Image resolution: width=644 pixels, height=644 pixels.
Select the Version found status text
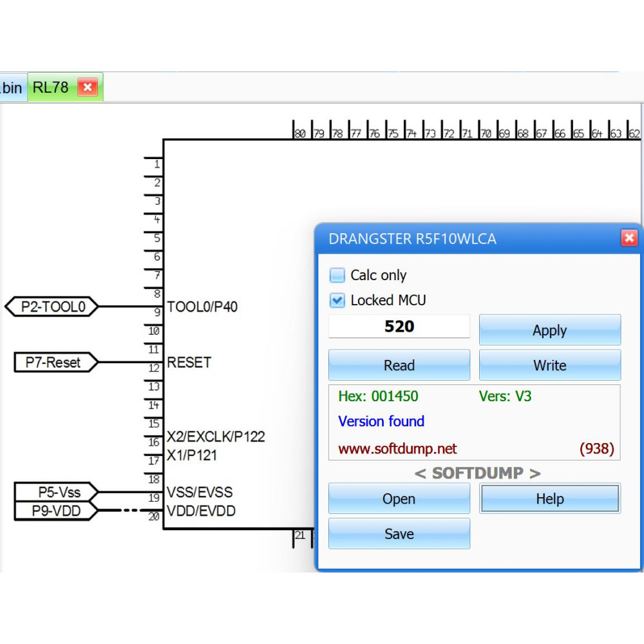tap(381, 421)
